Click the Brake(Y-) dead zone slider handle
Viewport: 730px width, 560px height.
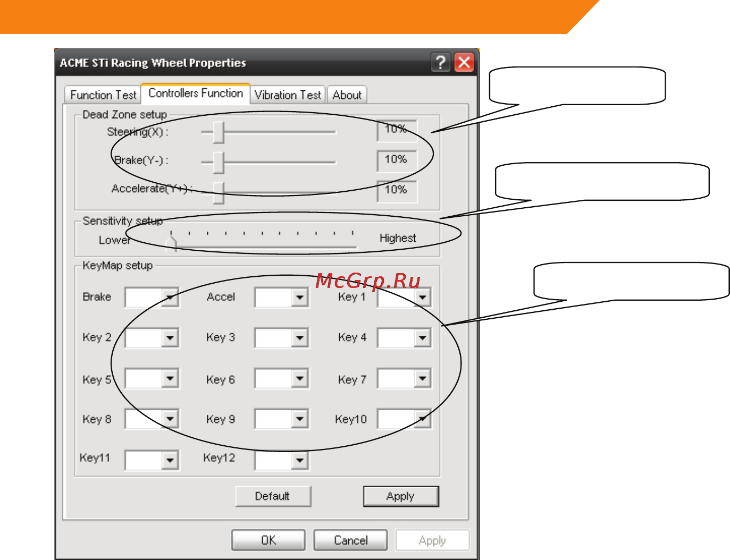[219, 163]
